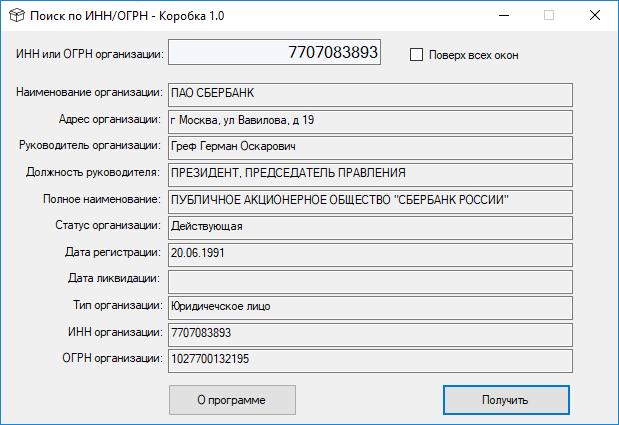The height and width of the screenshot is (425, 619).
Task: Click the 'Дата ликвидации:' label
Action: (114, 279)
